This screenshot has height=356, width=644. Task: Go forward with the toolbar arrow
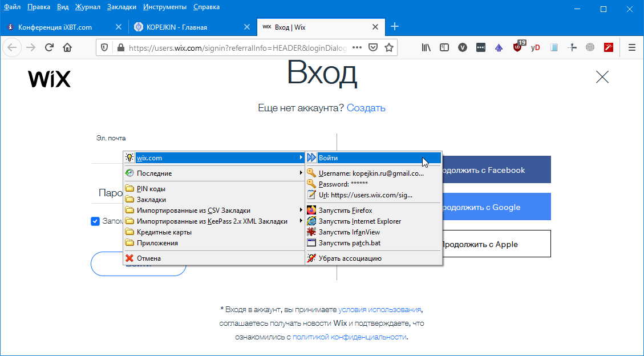[x=31, y=47]
